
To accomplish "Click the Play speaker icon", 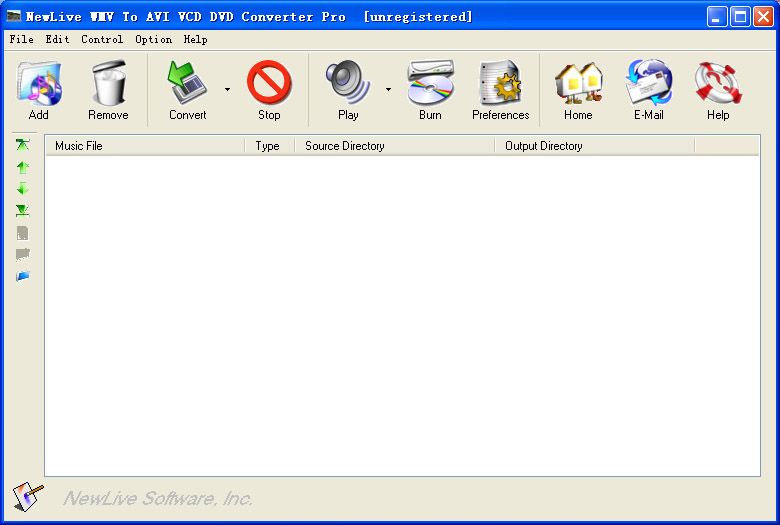I will pyautogui.click(x=348, y=83).
